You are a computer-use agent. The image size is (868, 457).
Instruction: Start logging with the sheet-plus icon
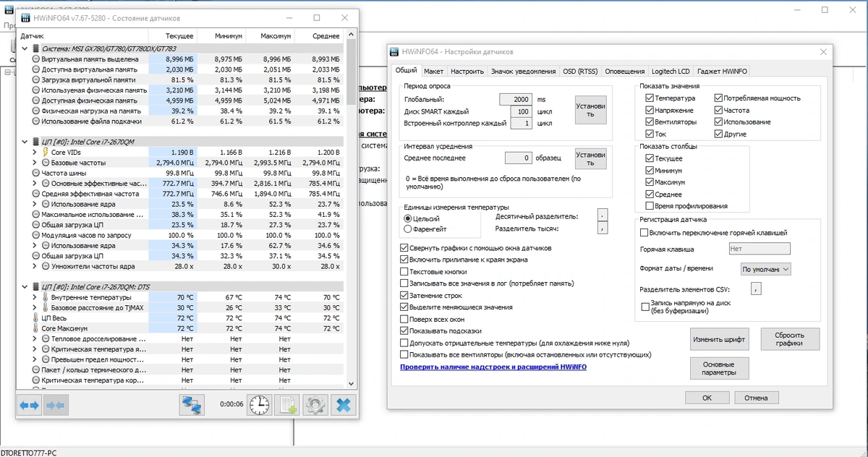click(287, 406)
